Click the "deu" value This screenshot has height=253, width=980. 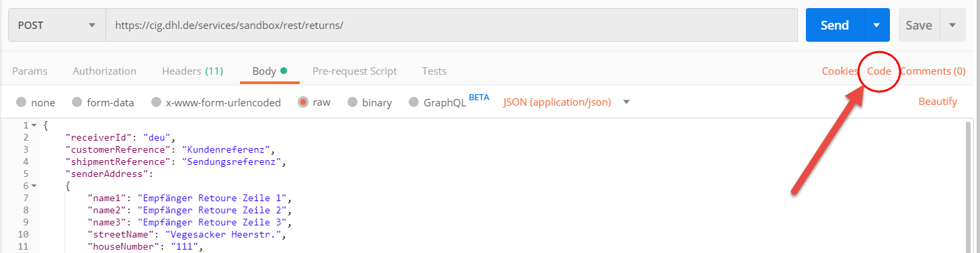[157, 137]
